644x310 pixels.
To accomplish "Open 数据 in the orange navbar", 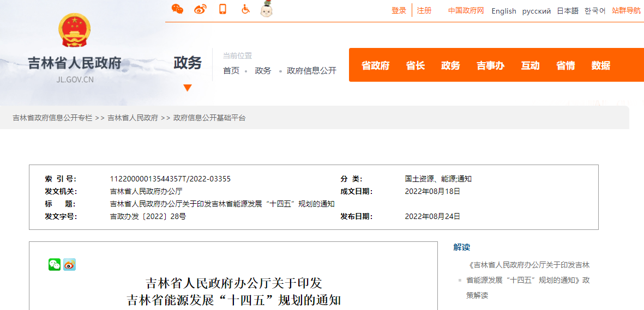I will 600,65.
